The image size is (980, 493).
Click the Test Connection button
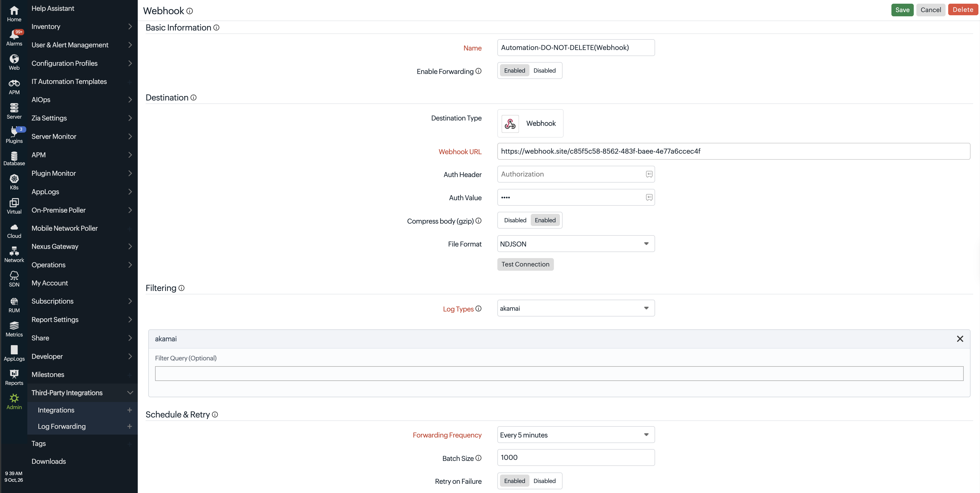click(525, 264)
